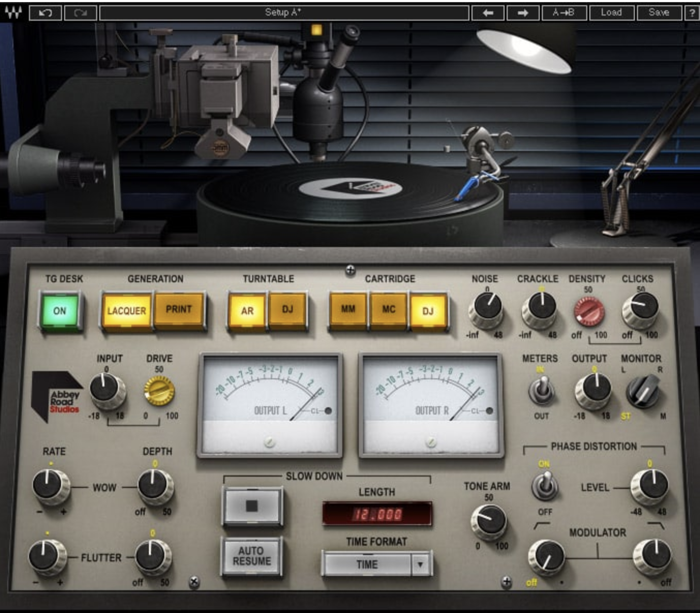Click the Waves logo icon
700x613 pixels.
point(13,12)
